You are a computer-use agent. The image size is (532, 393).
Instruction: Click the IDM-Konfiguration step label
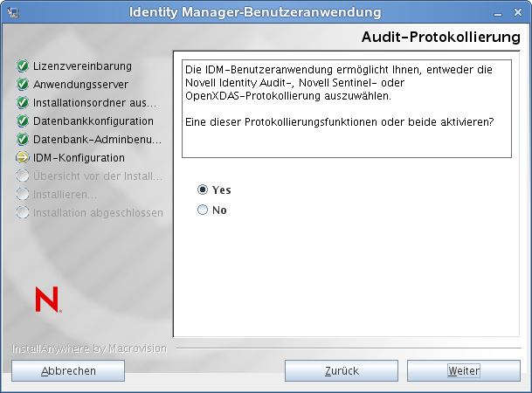point(79,158)
